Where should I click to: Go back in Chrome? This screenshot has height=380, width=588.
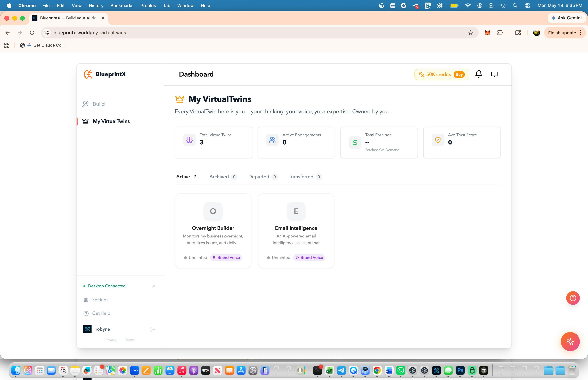click(x=7, y=33)
